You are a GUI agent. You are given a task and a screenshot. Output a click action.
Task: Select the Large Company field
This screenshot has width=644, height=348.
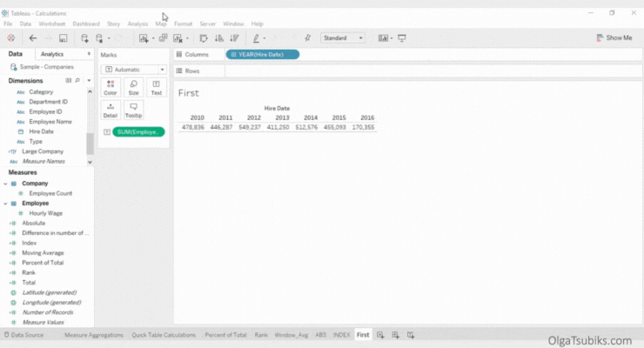[43, 151]
